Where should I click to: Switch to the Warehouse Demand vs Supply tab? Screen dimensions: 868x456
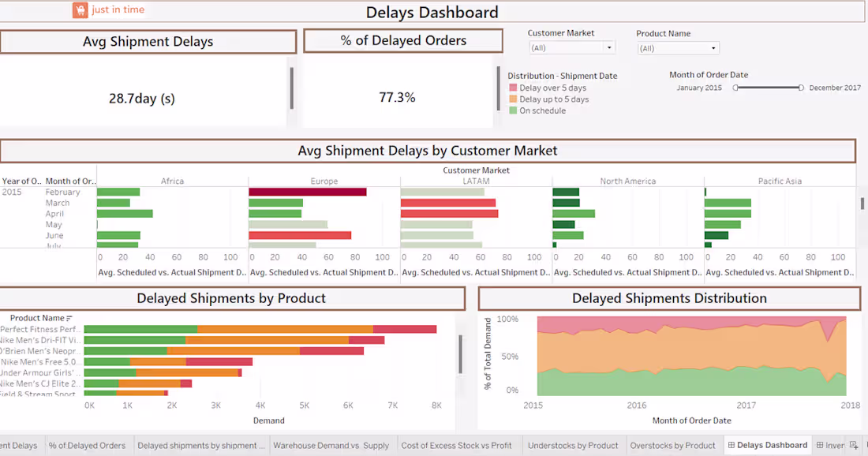coord(331,445)
